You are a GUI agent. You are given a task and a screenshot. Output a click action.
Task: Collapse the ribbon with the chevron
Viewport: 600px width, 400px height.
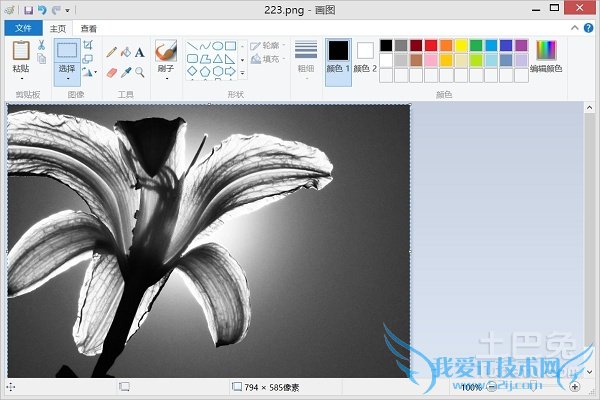tap(574, 28)
